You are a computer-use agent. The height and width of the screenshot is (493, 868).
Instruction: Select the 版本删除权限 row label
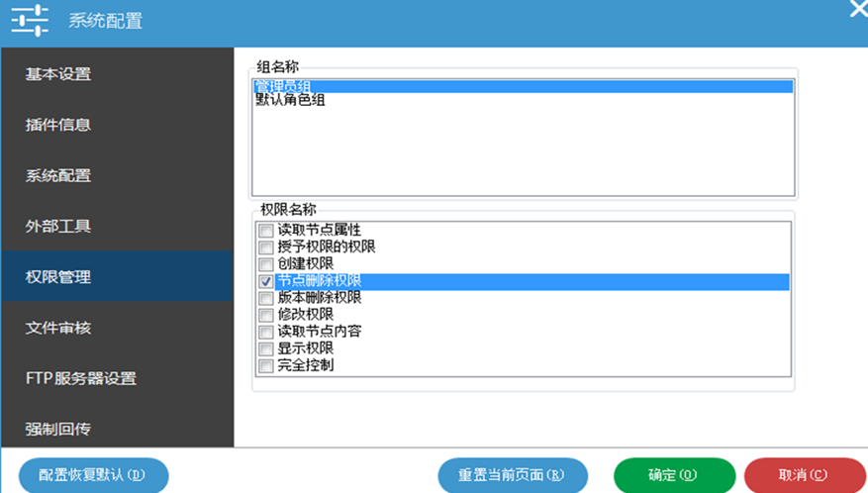[x=320, y=297]
